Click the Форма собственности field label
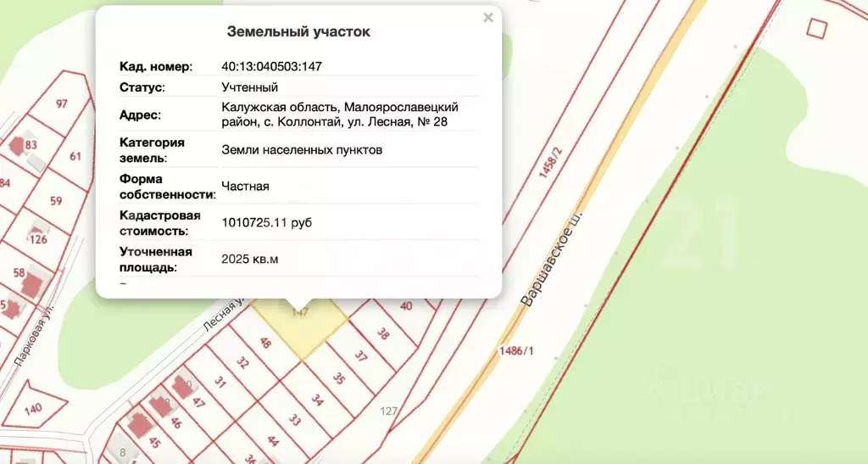 point(169,187)
